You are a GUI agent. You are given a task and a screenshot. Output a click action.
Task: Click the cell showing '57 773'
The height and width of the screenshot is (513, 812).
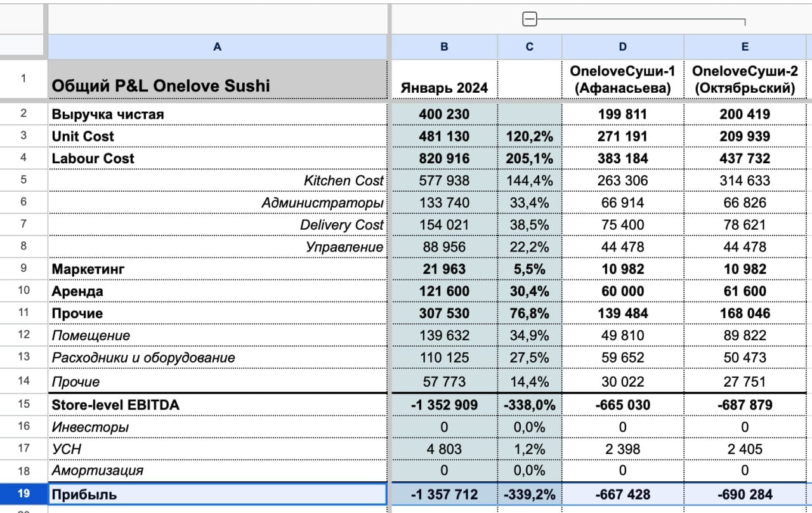click(x=445, y=381)
